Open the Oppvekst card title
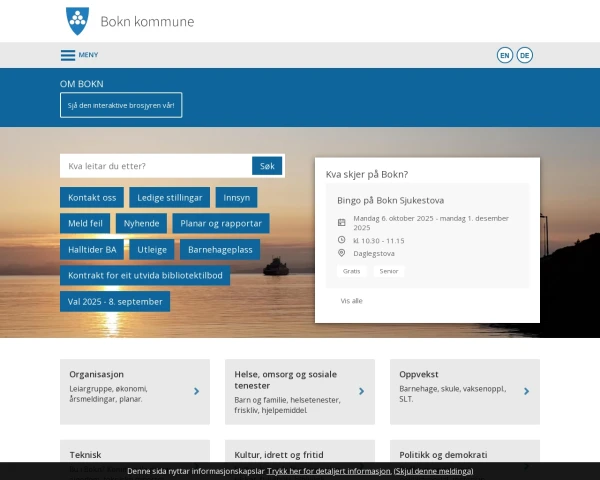This screenshot has height=480, width=600. tap(419, 374)
